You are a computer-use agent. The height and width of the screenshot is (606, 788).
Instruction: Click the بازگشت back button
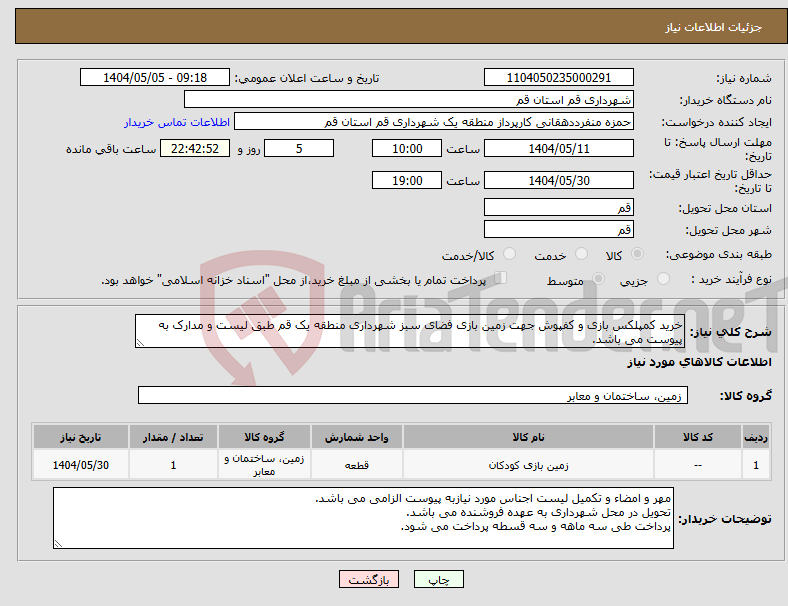click(x=369, y=579)
